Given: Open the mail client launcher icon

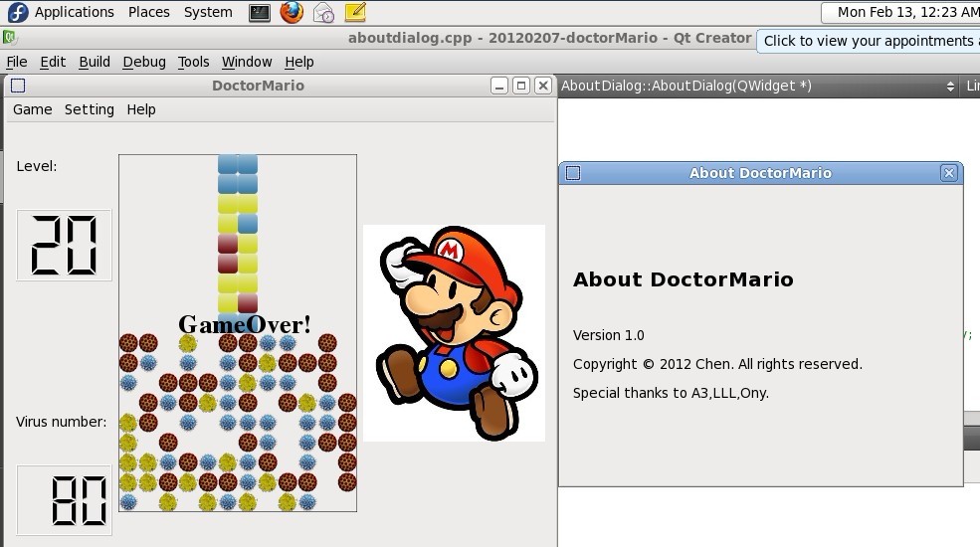Looking at the screenshot, I should (x=323, y=13).
